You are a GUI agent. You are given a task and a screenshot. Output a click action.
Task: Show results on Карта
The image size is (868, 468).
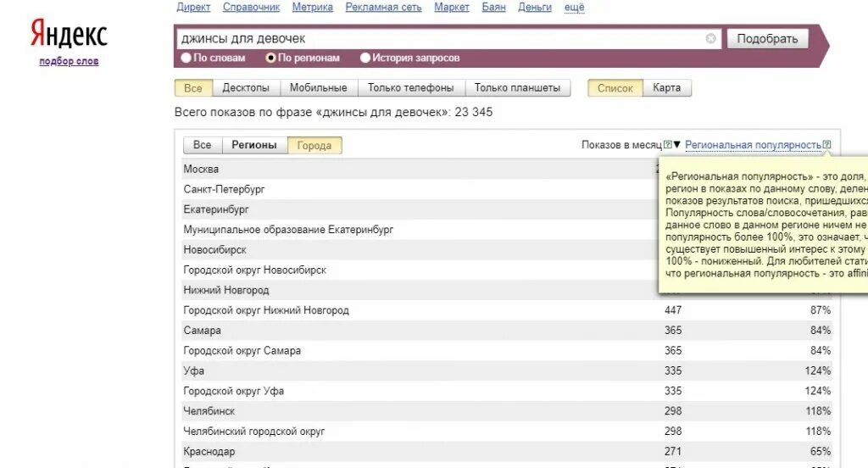point(666,88)
